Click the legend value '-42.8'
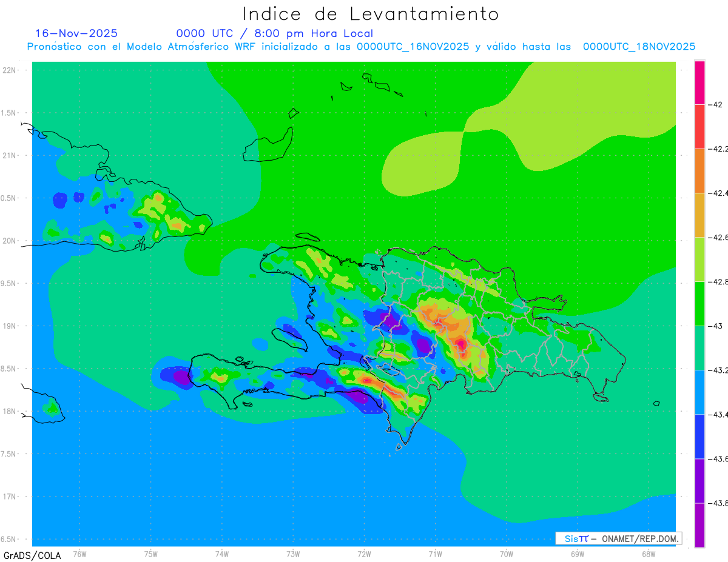This screenshot has width=728, height=562. tap(718, 281)
